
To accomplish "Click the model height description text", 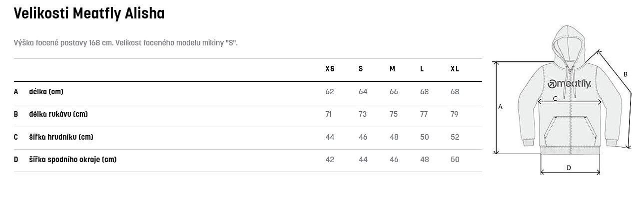I will click(x=126, y=43).
